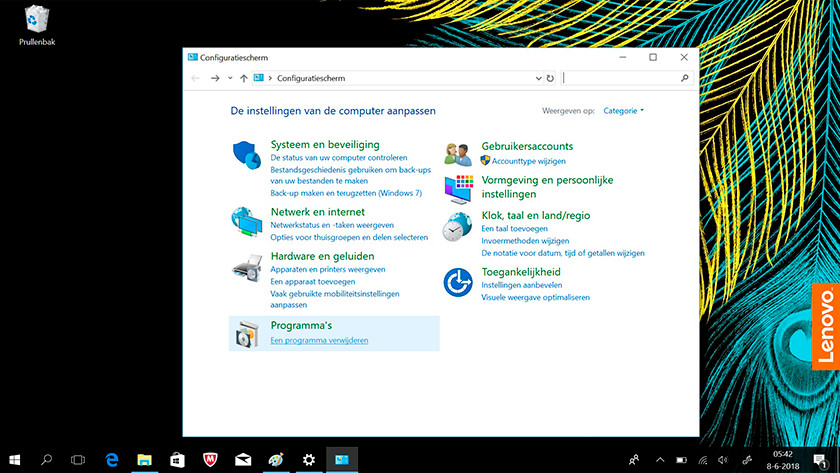Screen dimensions: 840x473
Task: Click Een taal toevoegen link
Action: pos(514,229)
